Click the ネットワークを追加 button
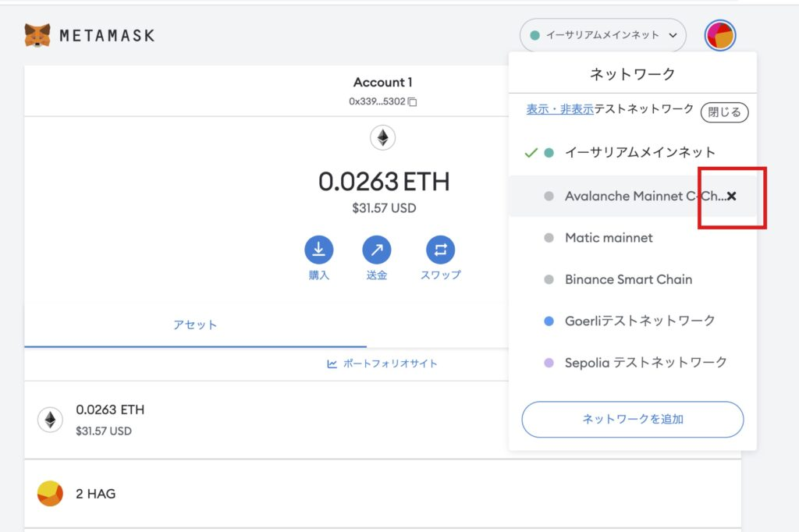This screenshot has width=799, height=532. click(632, 420)
